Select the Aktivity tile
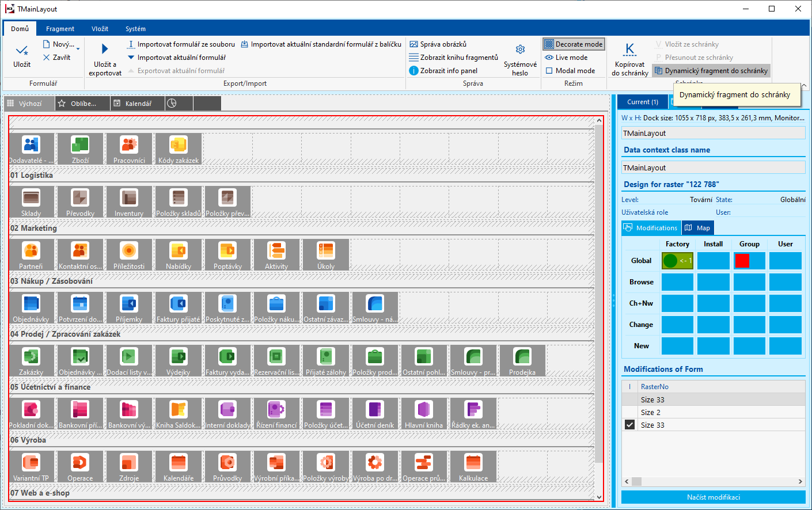The height and width of the screenshot is (510, 812). (x=276, y=255)
